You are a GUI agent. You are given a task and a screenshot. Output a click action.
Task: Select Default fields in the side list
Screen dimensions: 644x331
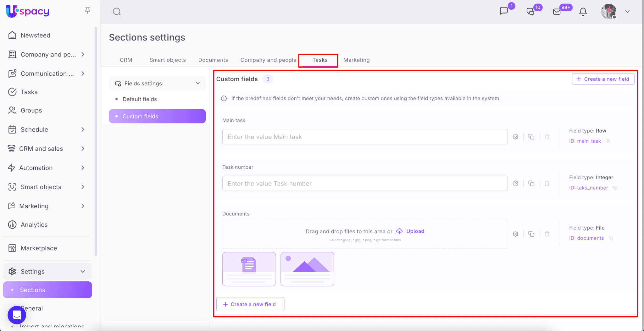pos(140,99)
